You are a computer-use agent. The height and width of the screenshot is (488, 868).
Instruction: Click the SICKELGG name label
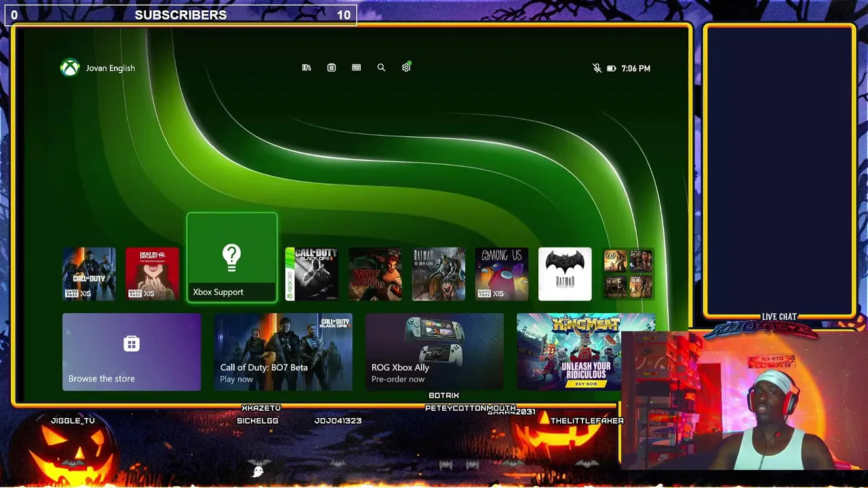tap(258, 421)
